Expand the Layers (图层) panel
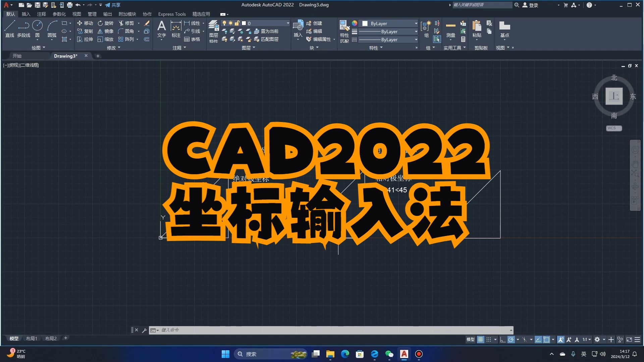This screenshot has height=362, width=644. pos(248,48)
